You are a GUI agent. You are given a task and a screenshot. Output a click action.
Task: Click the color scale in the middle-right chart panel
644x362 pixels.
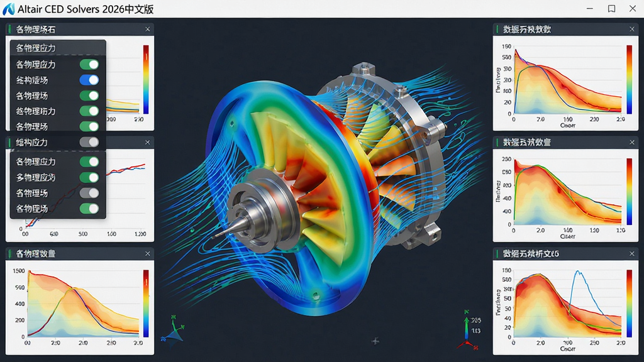(x=629, y=192)
